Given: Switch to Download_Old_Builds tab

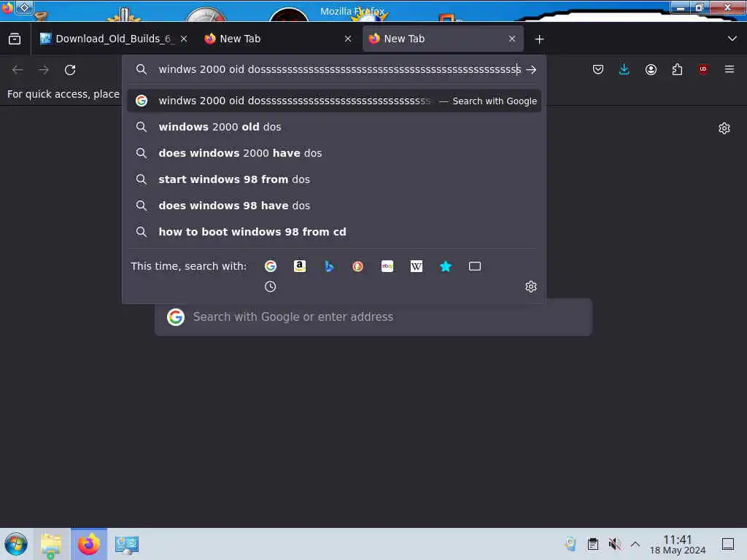Looking at the screenshot, I should (x=113, y=39).
